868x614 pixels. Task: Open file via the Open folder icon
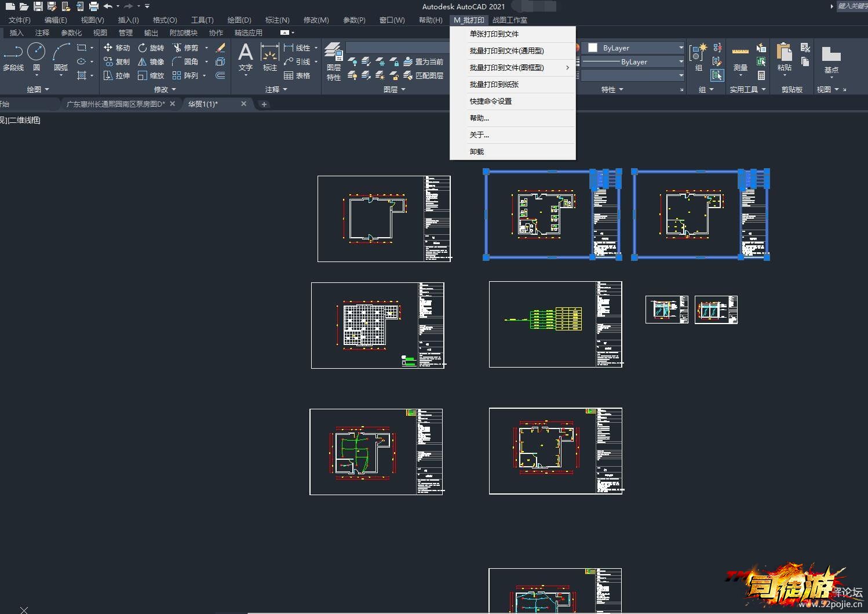pyautogui.click(x=24, y=6)
